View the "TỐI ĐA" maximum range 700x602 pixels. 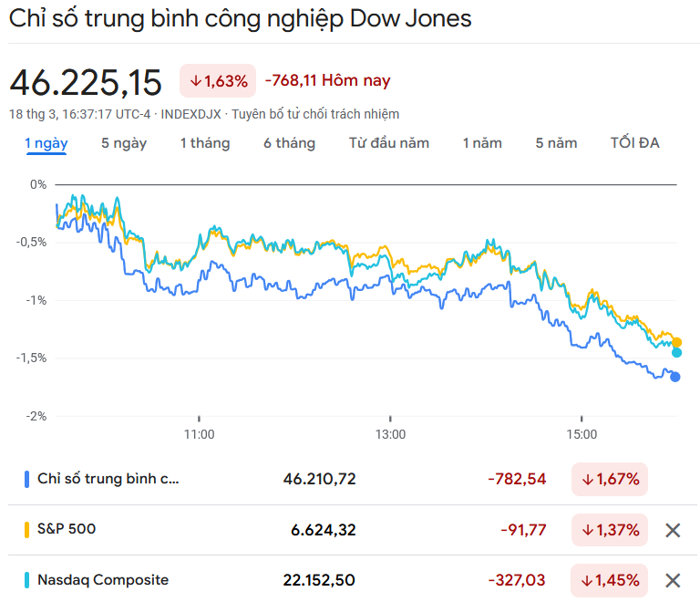(x=635, y=143)
